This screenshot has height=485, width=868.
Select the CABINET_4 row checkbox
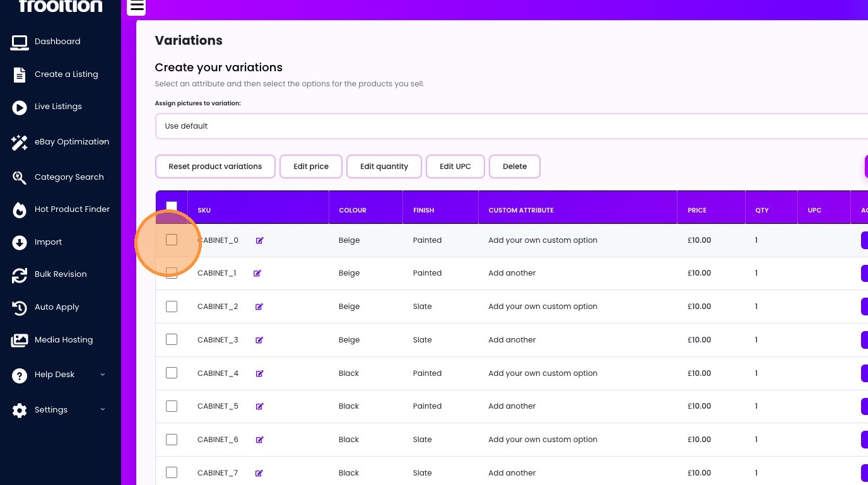172,373
